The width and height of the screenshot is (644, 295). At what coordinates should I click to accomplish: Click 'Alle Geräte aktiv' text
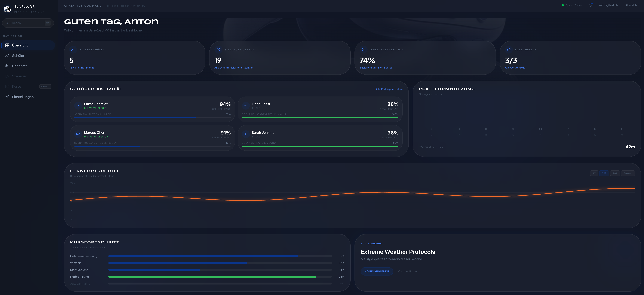(515, 68)
